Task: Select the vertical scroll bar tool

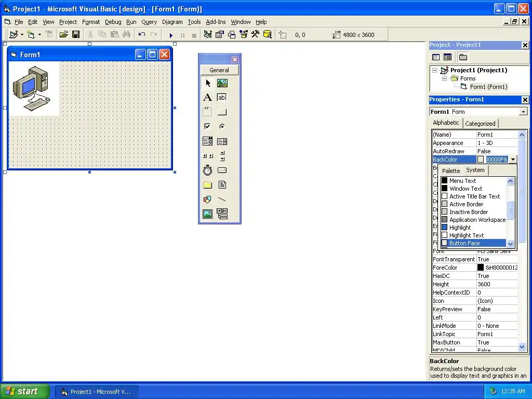Action: 222,156
